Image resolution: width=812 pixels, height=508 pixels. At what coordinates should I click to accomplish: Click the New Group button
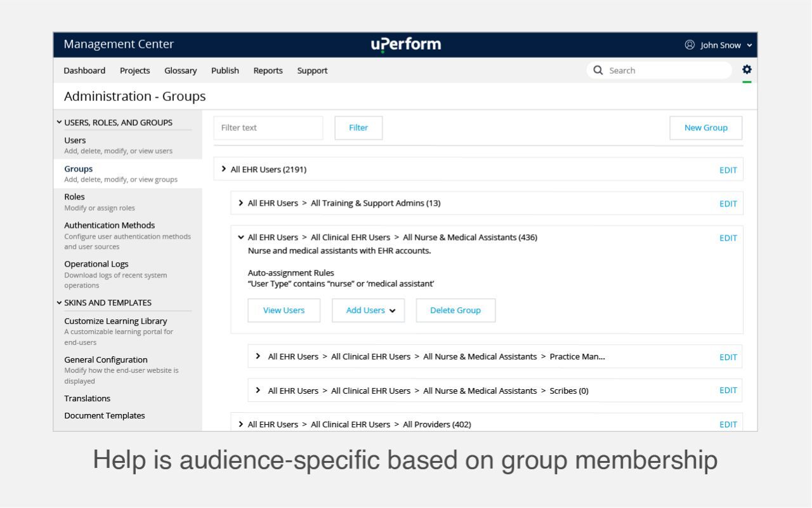pos(705,128)
